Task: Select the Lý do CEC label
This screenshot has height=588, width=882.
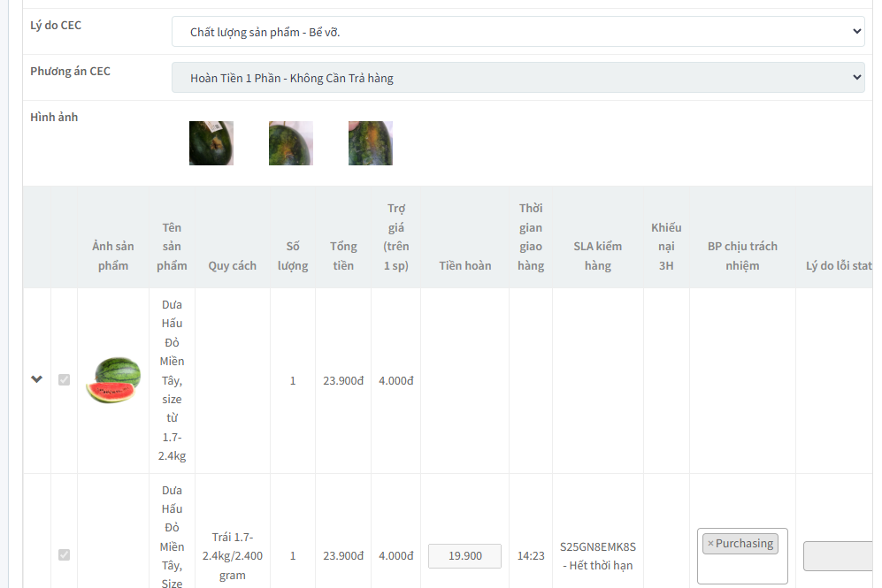Action: [56, 26]
